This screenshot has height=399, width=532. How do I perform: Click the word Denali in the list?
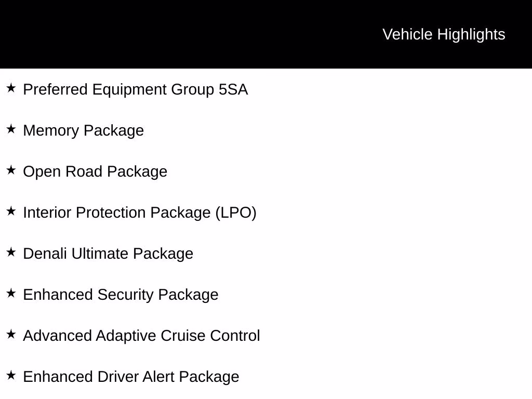pos(45,254)
